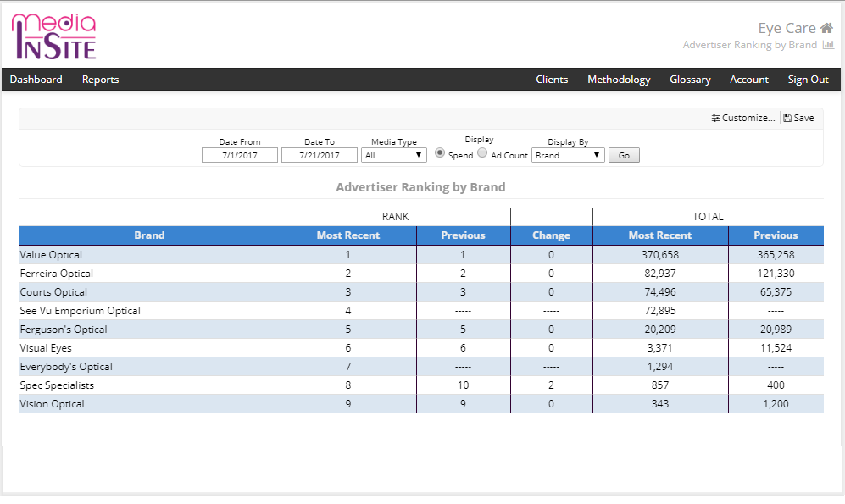Screen dimensions: 845x504
Task: Click the 365,258 previous total
Action: coord(776,255)
